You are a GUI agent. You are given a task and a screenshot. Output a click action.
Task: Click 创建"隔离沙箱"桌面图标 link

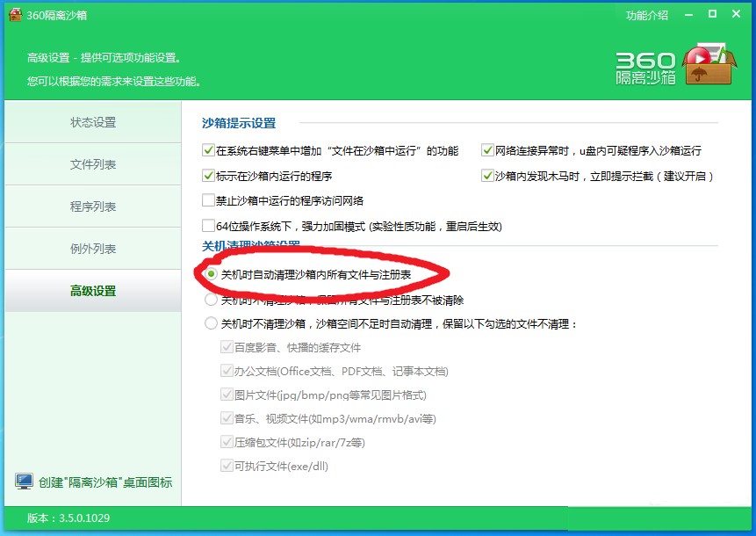pyautogui.click(x=105, y=482)
